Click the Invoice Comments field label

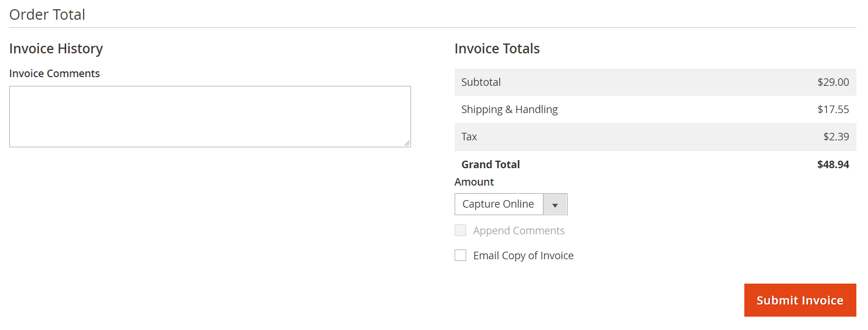pyautogui.click(x=55, y=74)
